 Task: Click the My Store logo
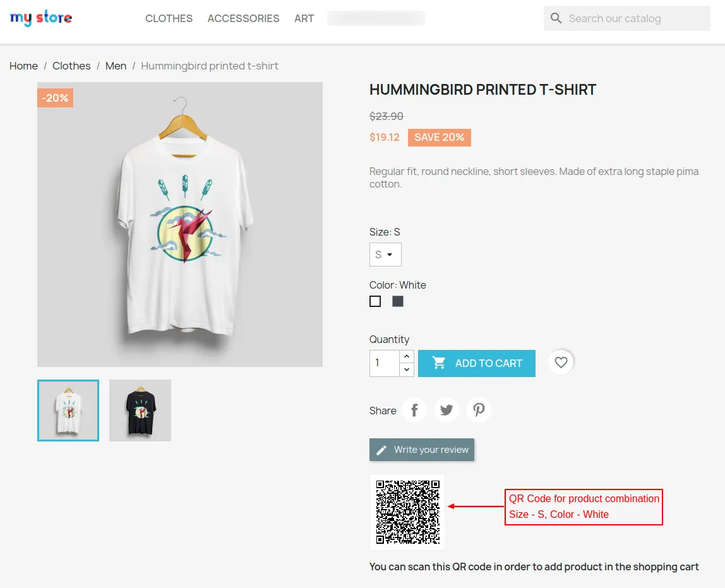coord(40,18)
